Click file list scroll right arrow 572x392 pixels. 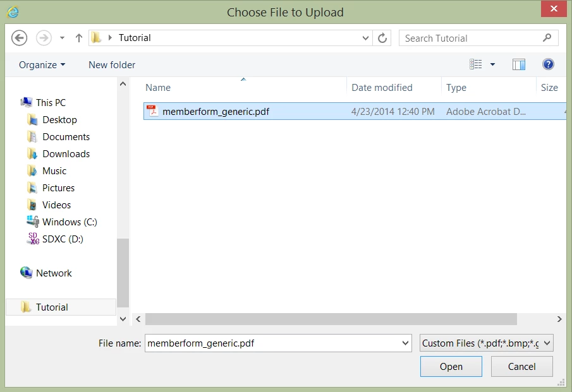pyautogui.click(x=559, y=319)
